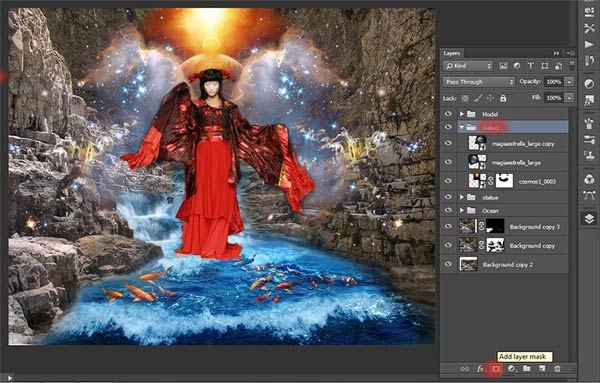The image size is (600, 383).
Task: Click the link layers icon
Action: pos(465,369)
